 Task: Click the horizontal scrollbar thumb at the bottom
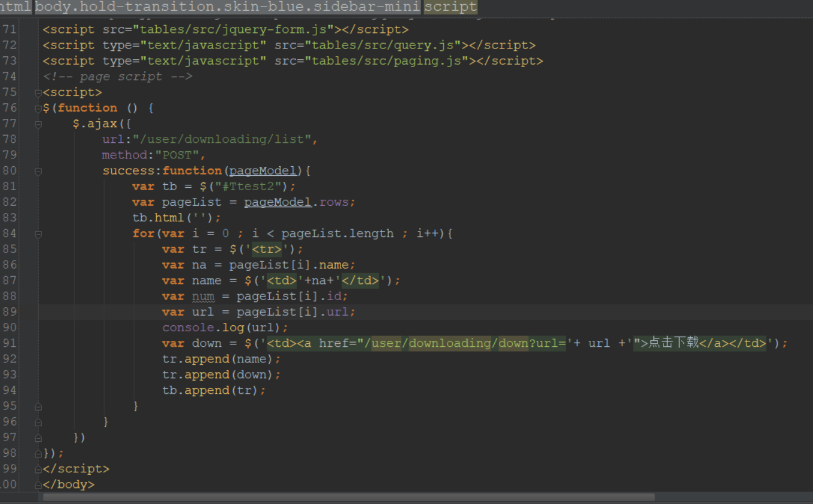point(349,497)
